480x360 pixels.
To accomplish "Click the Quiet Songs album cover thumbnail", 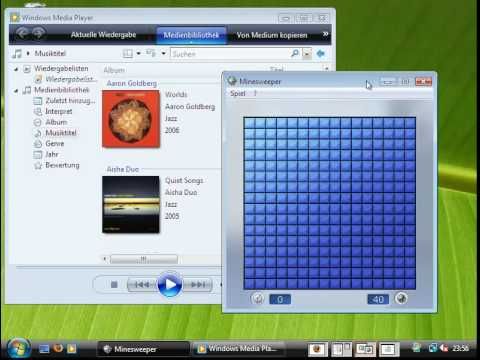I will (131, 205).
